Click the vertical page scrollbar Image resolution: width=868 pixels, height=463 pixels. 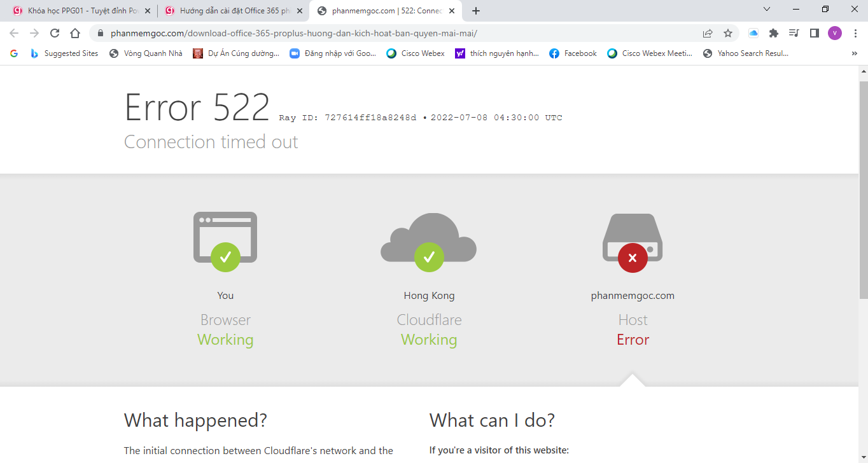click(863, 191)
